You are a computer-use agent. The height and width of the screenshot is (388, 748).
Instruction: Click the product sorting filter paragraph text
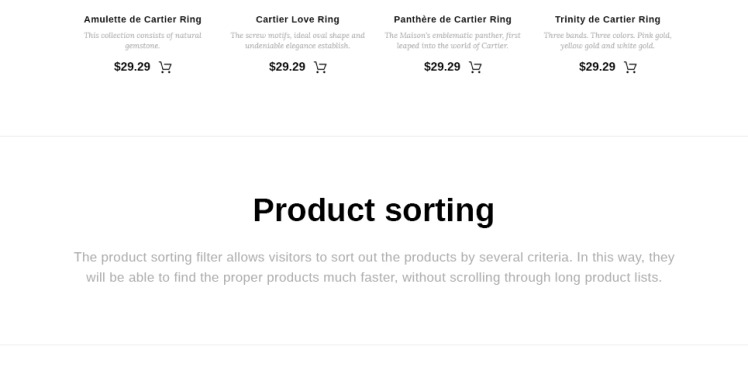(374, 267)
